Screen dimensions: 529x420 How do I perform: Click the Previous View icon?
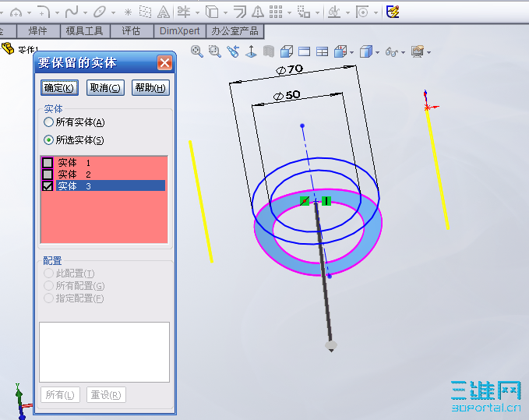click(x=233, y=51)
